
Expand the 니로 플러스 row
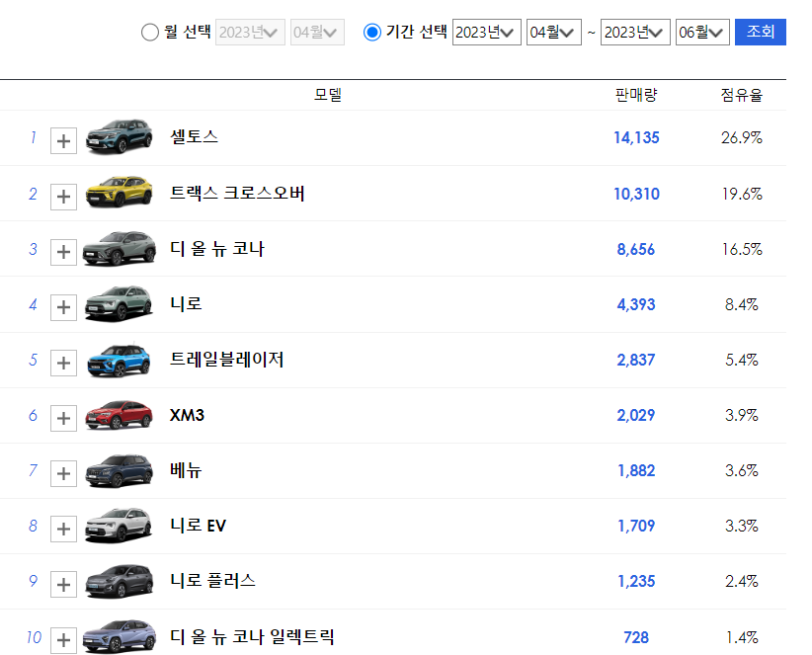point(63,585)
